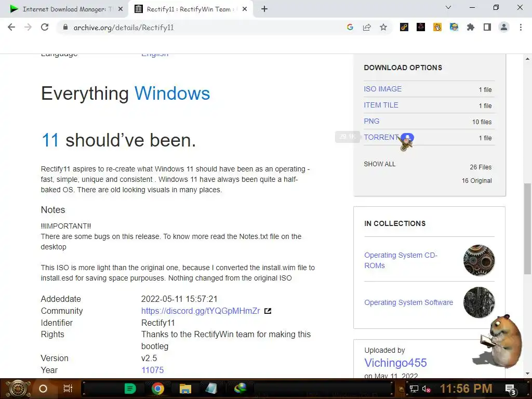
Task: Click the 'Notes' heading
Action: (x=53, y=210)
